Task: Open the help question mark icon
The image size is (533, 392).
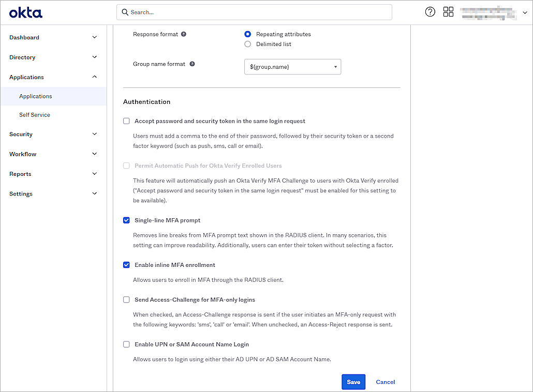Action: pyautogui.click(x=430, y=11)
